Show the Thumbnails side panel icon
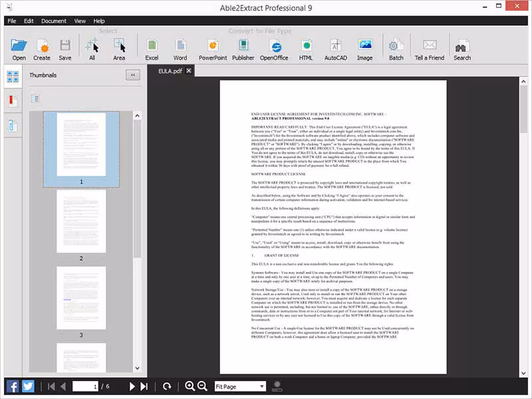 (13, 76)
